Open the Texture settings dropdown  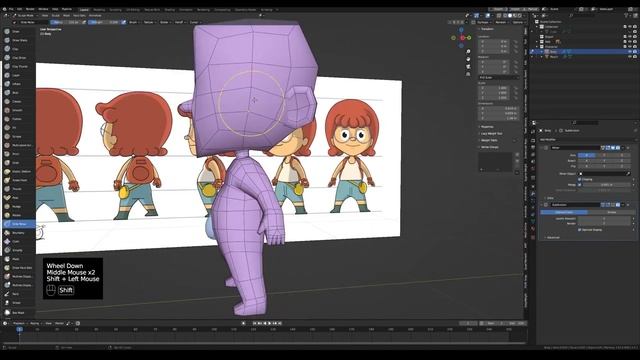[149, 22]
